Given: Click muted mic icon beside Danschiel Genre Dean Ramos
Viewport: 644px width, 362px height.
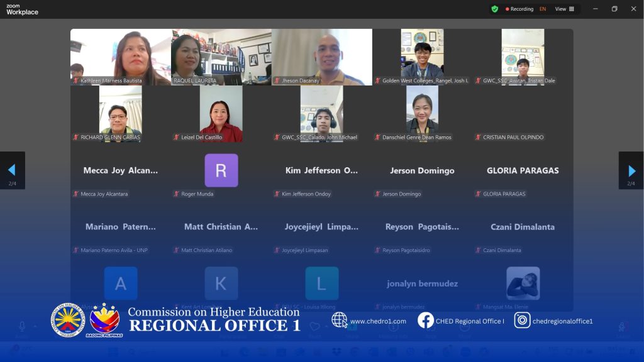Looking at the screenshot, I should [x=377, y=138].
